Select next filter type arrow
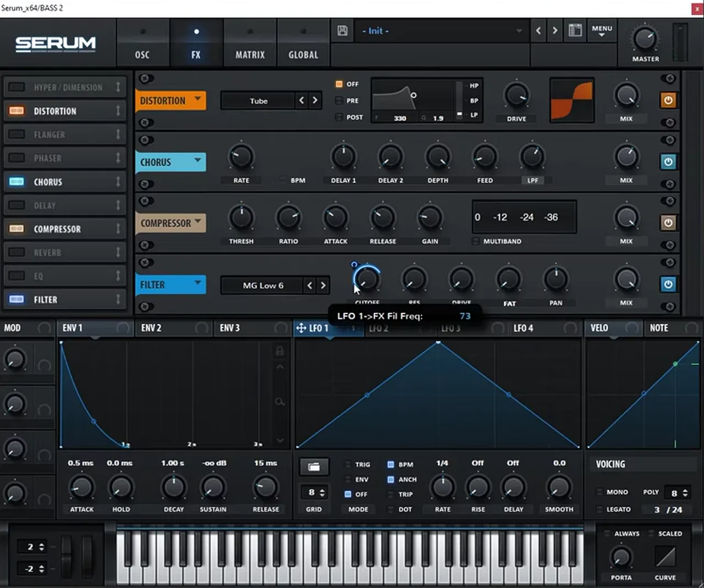 (x=323, y=285)
